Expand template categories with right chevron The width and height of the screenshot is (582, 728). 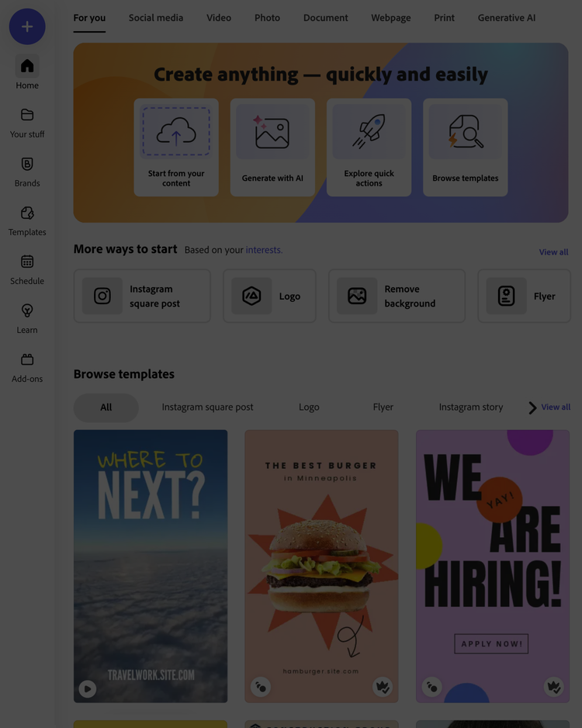(532, 407)
